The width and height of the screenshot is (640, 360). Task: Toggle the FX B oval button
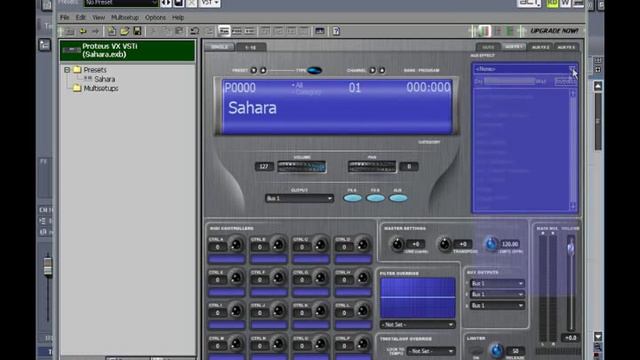[x=376, y=198]
